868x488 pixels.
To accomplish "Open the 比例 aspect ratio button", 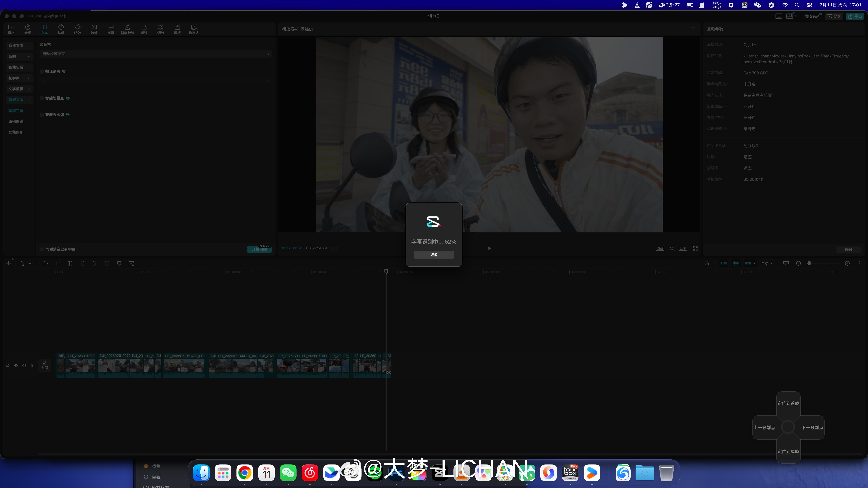I will 683,248.
